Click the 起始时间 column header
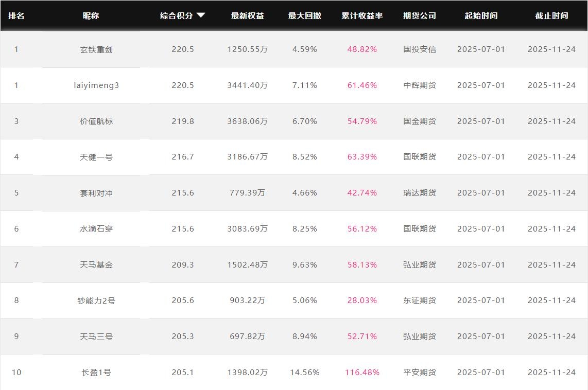This screenshot has height=390, width=588. [481, 15]
